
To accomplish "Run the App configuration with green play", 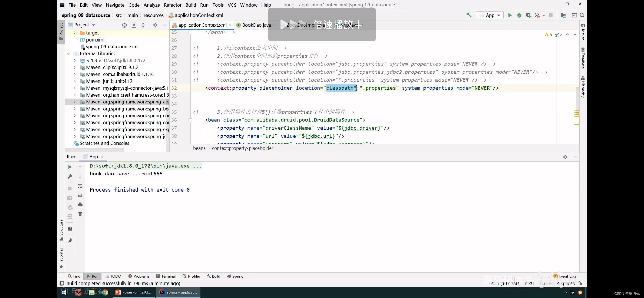I will [x=510, y=15].
